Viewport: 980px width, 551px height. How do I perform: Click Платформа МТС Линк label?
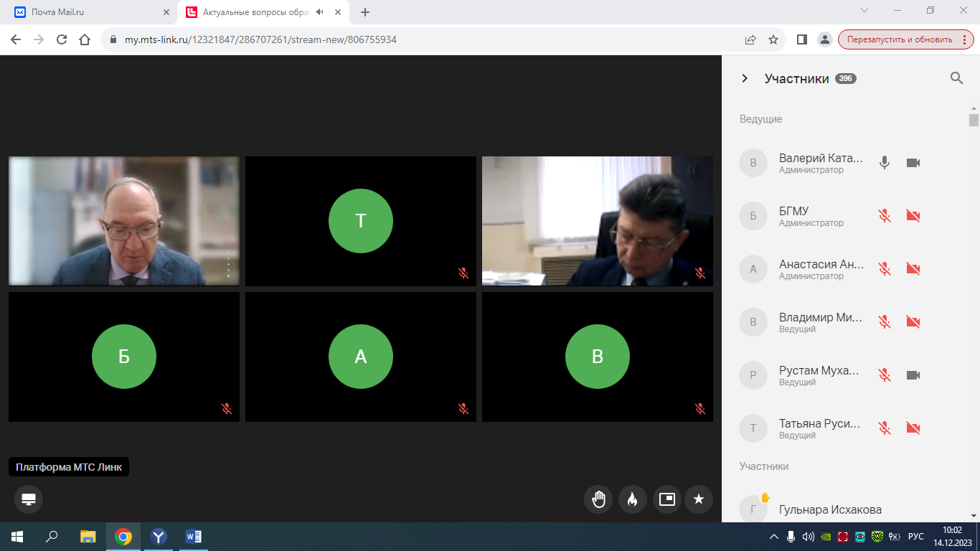(69, 467)
